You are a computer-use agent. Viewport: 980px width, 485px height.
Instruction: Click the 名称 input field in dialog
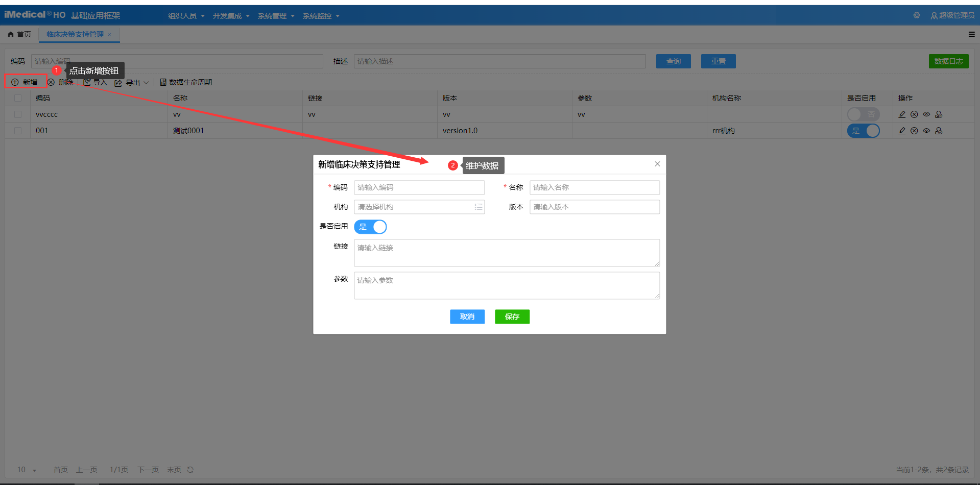[x=594, y=187]
